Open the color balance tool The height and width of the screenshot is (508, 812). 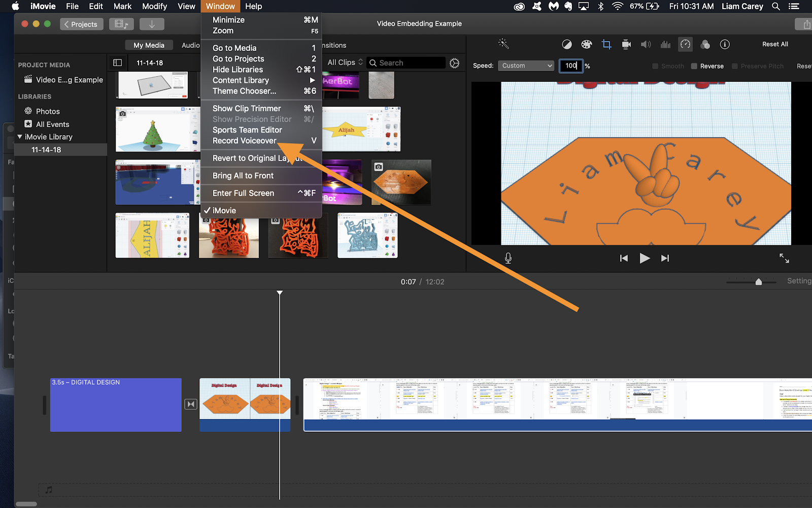point(567,45)
